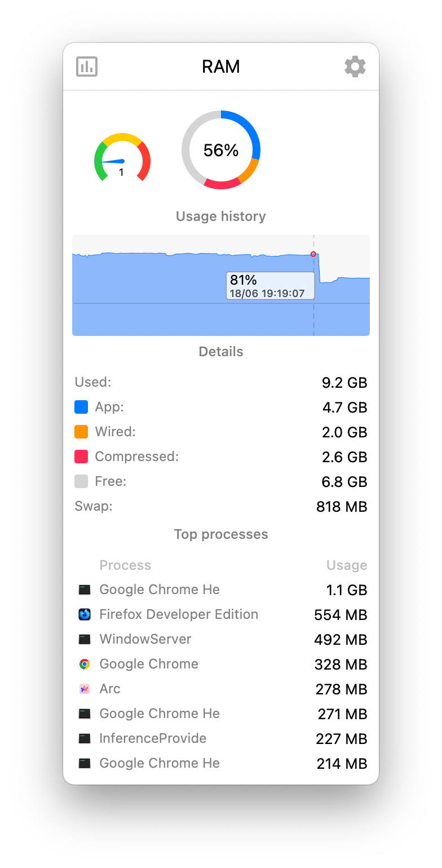Click the Usage column header
Image resolution: width=442 pixels, height=868 pixels.
(x=346, y=565)
